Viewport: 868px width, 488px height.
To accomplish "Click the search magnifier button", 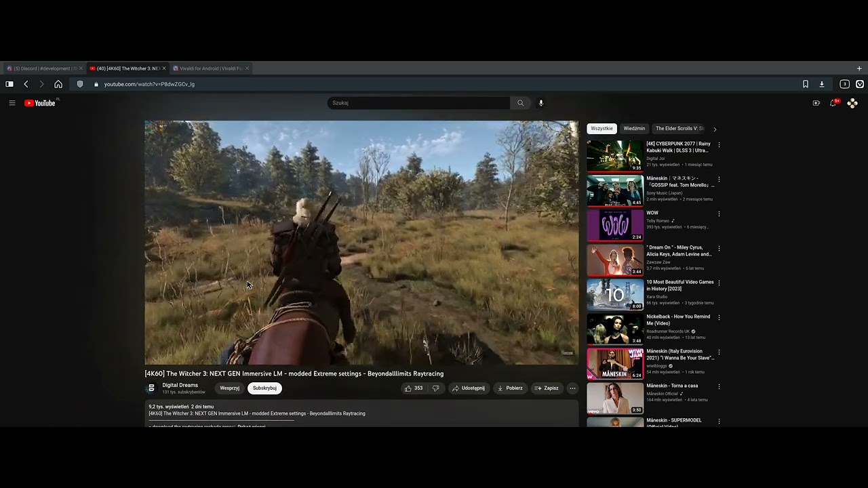I will 520,103.
